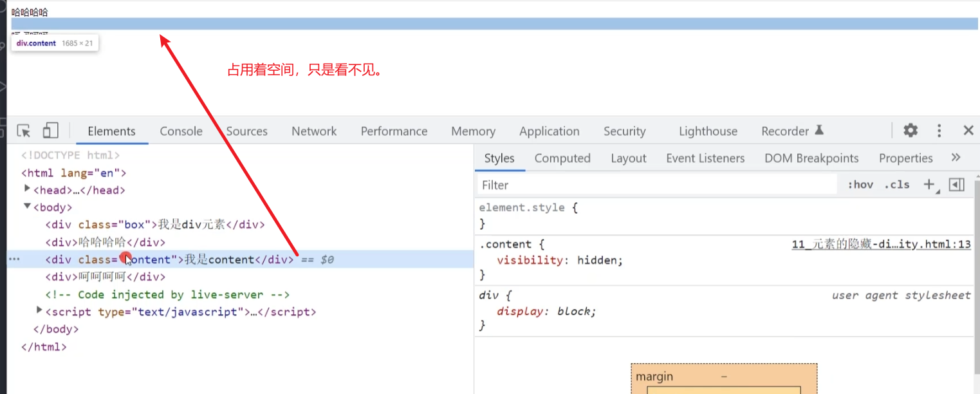Open the Sources tab
This screenshot has height=394, width=980.
(246, 131)
